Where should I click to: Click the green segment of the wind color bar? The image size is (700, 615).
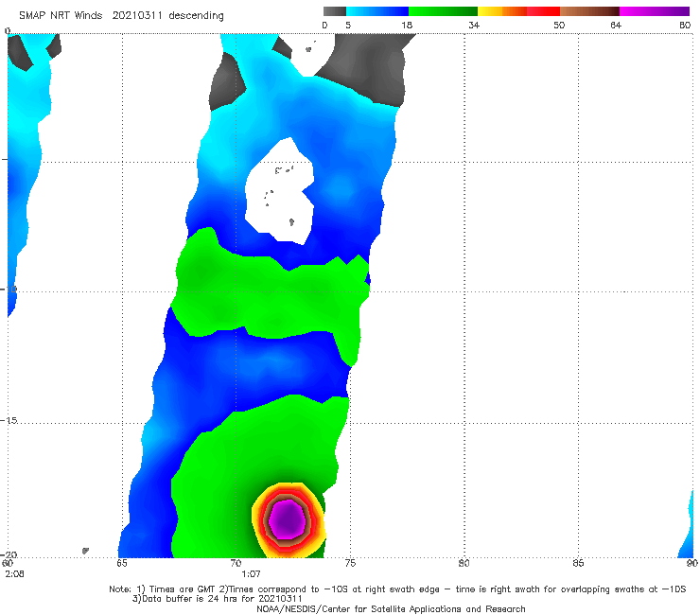coord(443,11)
